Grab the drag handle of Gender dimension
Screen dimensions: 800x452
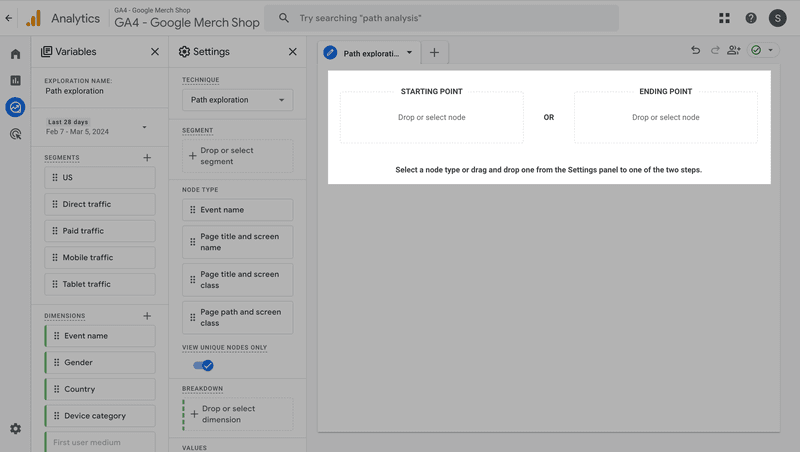(57, 362)
